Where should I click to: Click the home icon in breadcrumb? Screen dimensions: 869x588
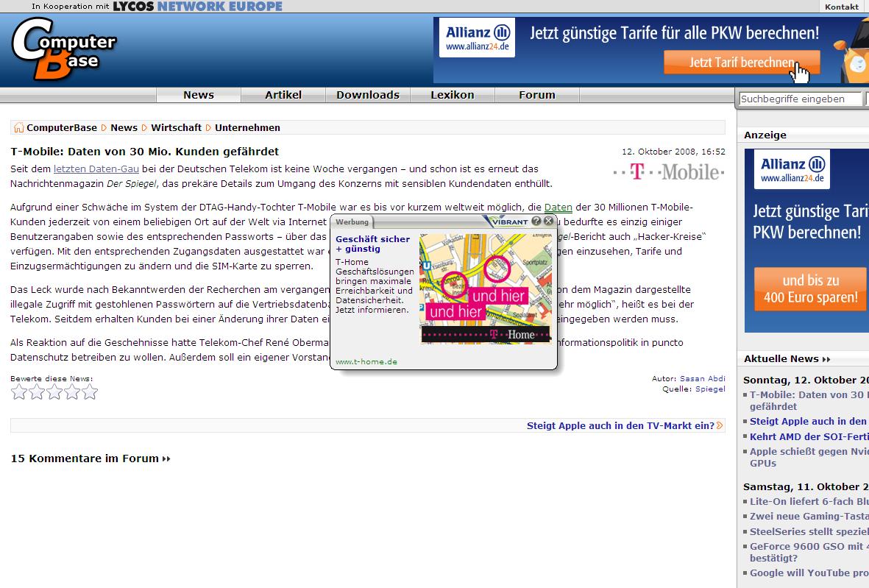[18, 127]
